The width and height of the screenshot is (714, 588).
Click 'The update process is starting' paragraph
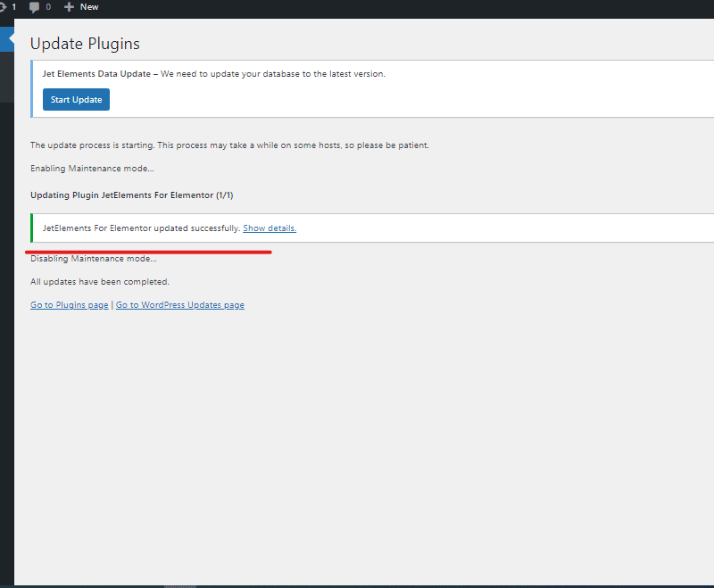pos(229,145)
